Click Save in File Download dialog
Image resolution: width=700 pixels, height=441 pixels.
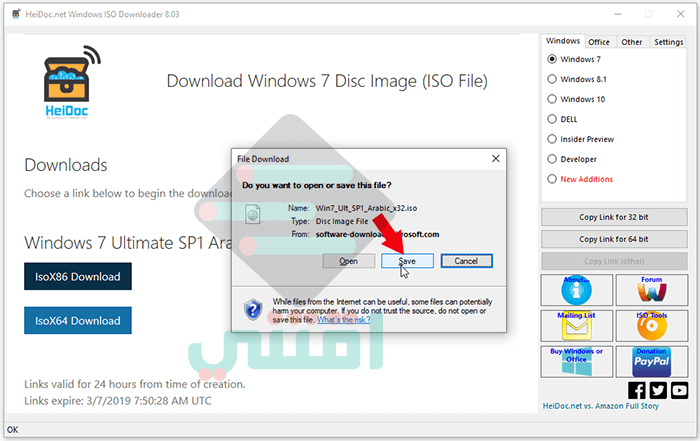click(407, 261)
